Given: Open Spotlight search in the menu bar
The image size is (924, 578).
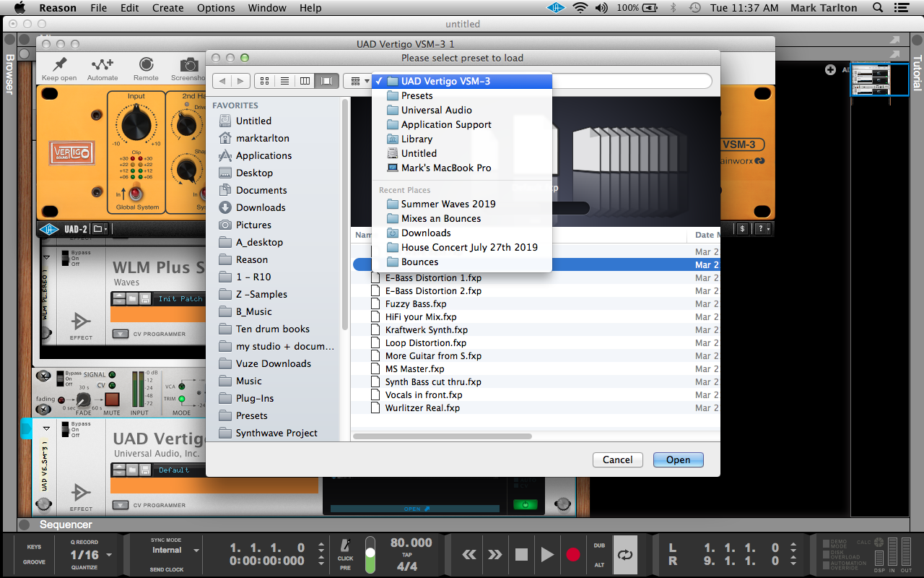Looking at the screenshot, I should pos(878,8).
